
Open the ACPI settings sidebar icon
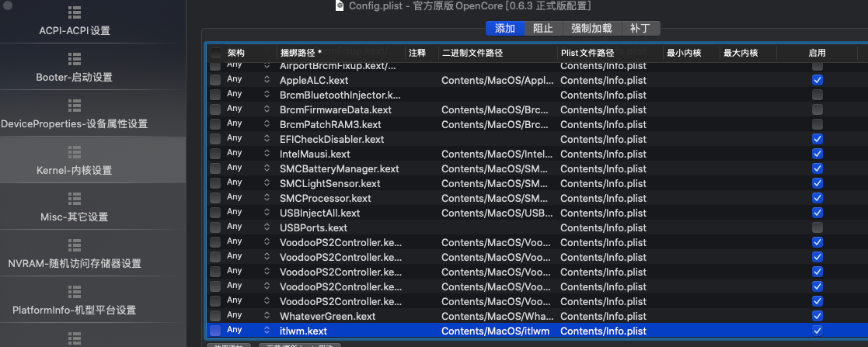(75, 13)
